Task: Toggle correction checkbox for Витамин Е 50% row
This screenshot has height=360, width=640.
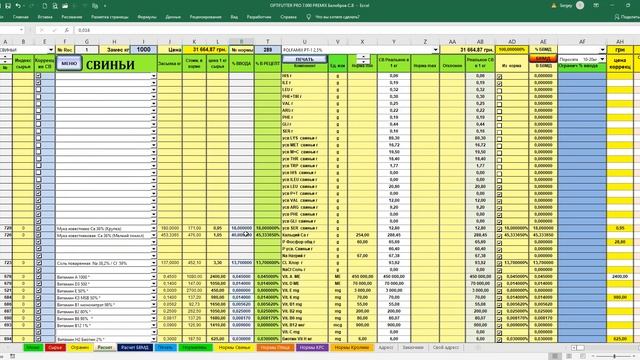Action: click(x=38, y=291)
